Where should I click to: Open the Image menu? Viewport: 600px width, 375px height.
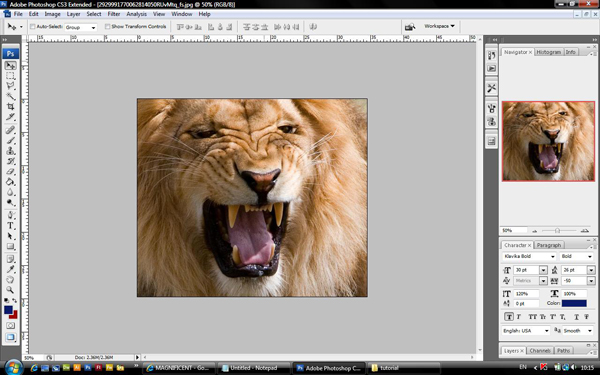click(x=52, y=14)
